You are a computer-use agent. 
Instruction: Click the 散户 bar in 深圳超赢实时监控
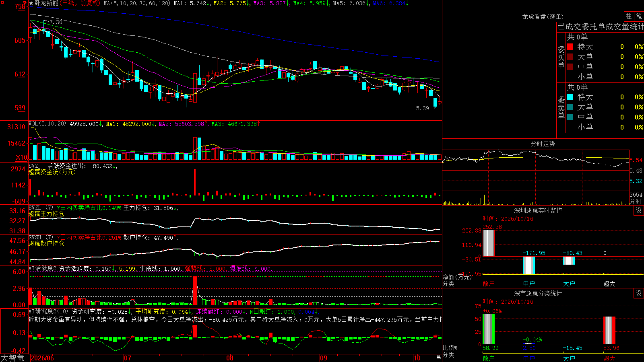click(489, 243)
